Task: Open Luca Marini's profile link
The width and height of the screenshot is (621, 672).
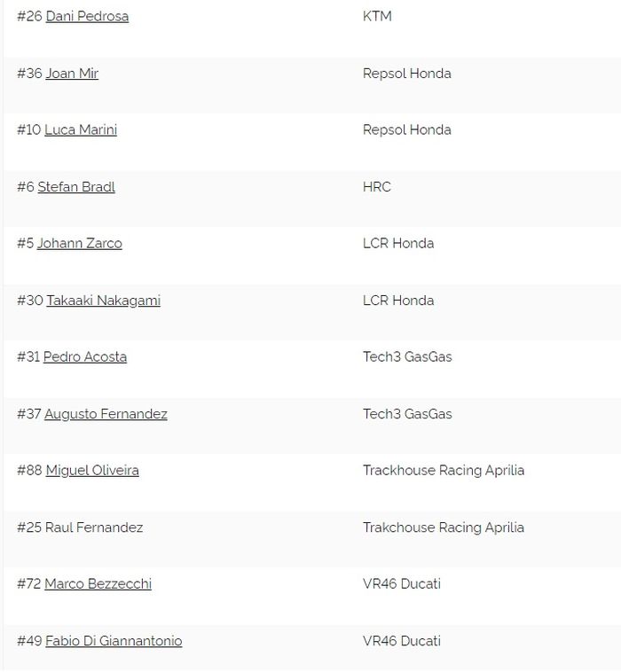Action: click(x=81, y=129)
